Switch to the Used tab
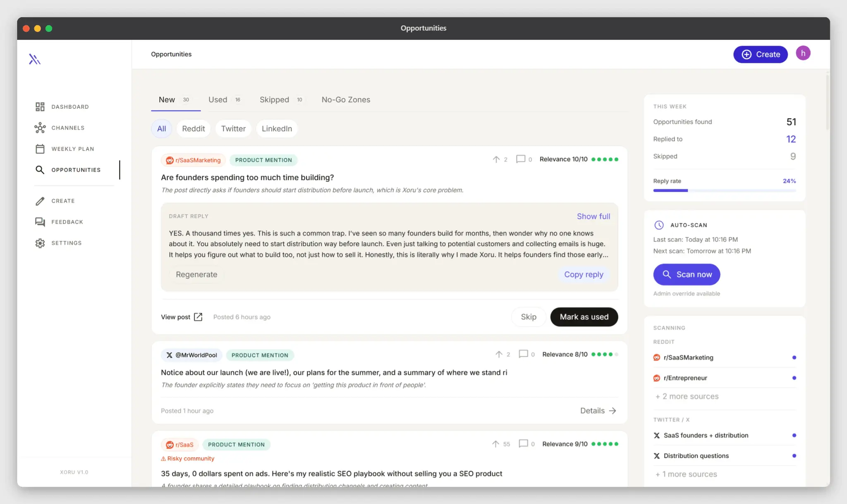Screen dimensions: 847x504 click(225, 100)
